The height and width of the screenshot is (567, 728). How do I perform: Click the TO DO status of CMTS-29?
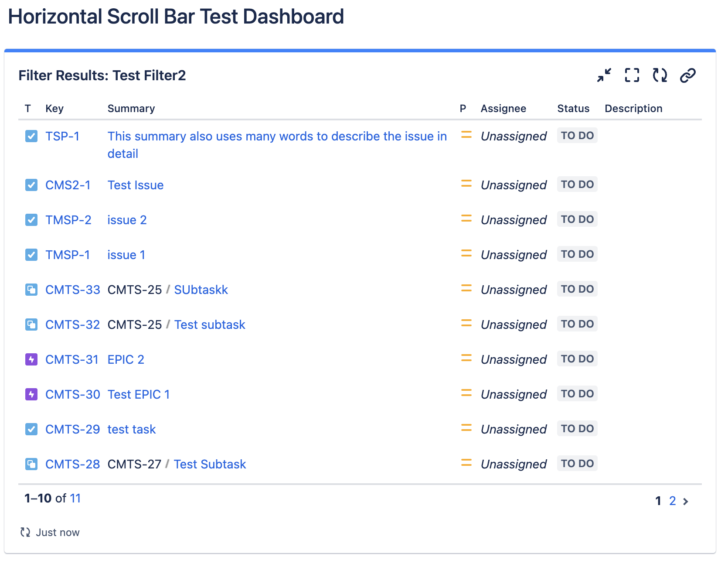(577, 429)
